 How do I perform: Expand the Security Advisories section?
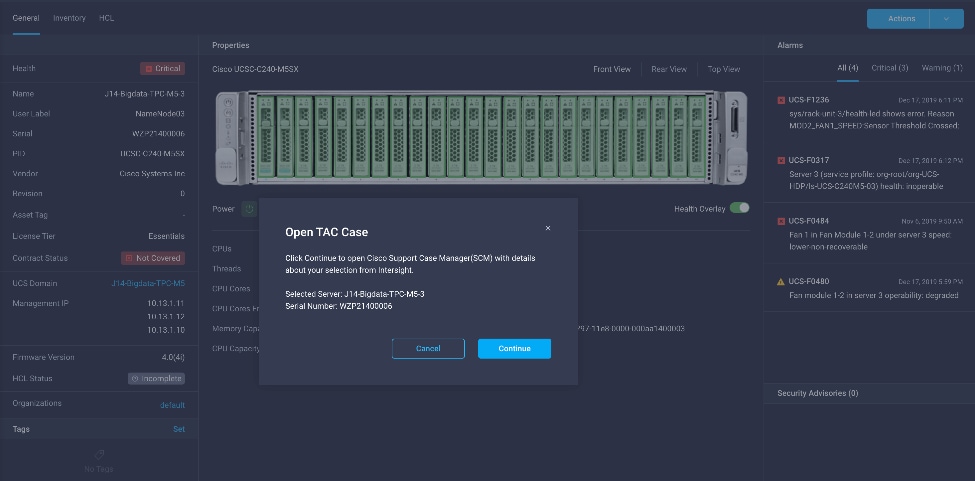click(817, 393)
